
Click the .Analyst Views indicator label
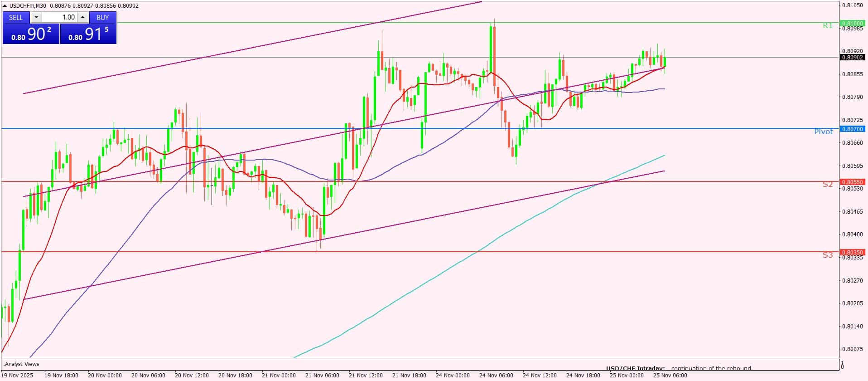click(21, 364)
